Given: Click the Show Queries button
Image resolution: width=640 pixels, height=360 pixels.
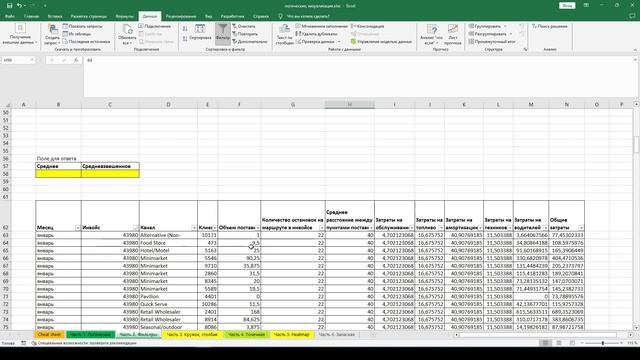Looking at the screenshot, I should coord(83,26).
